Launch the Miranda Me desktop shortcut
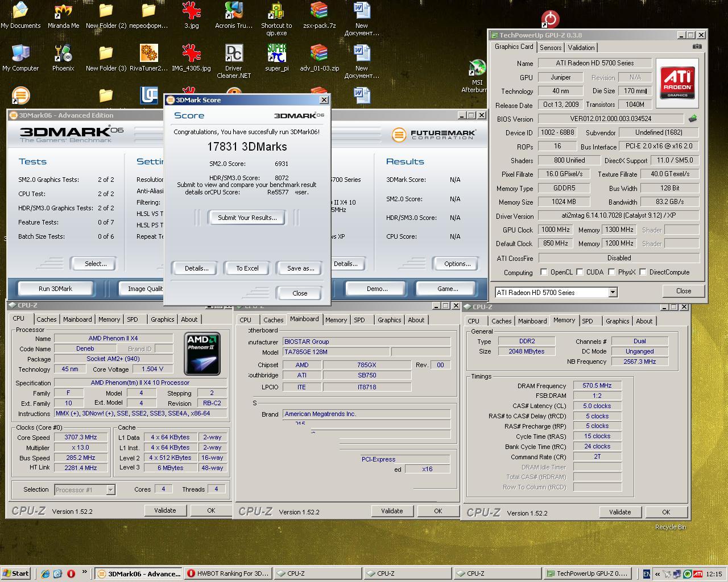728x582 pixels. tap(63, 15)
